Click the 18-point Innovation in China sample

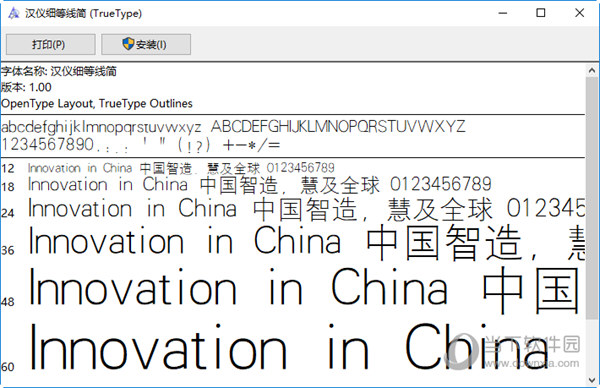(x=260, y=185)
